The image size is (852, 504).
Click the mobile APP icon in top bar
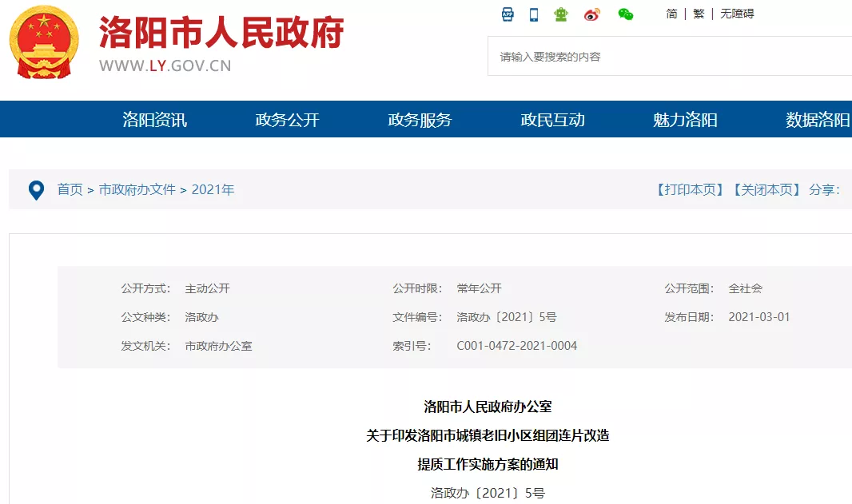click(x=506, y=14)
